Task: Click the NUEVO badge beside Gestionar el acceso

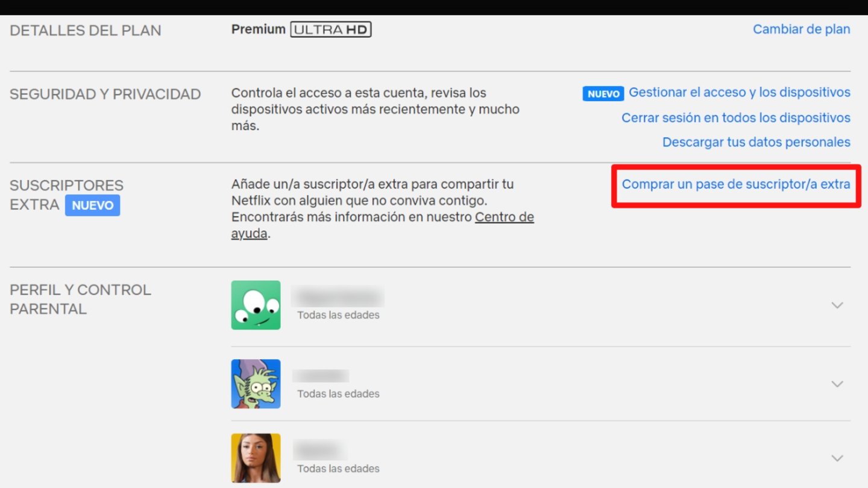Action: (x=603, y=93)
